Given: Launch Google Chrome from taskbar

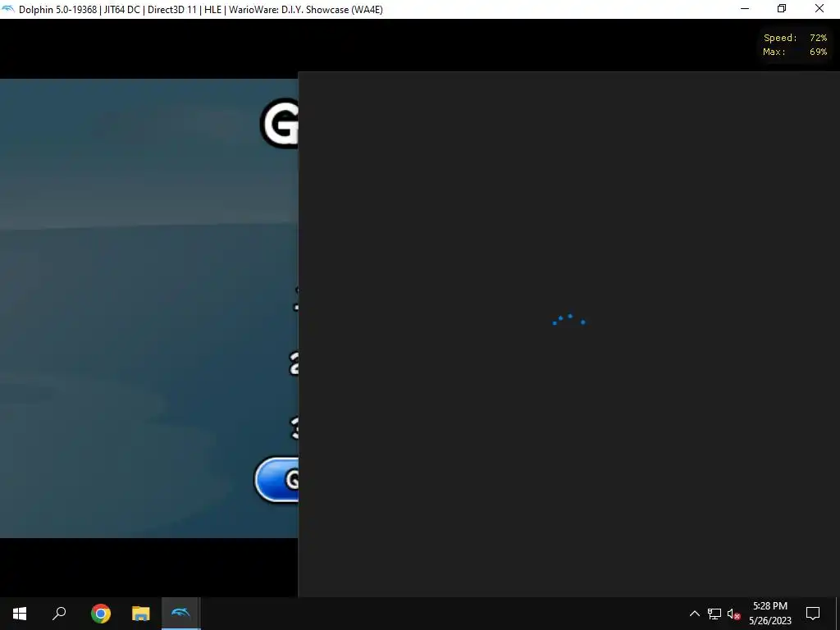Looking at the screenshot, I should [100, 614].
